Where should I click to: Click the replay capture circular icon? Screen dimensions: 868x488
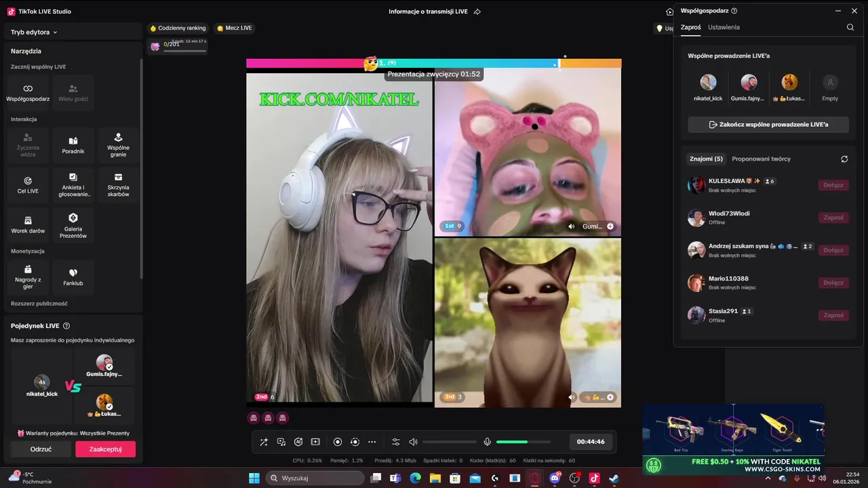(355, 442)
